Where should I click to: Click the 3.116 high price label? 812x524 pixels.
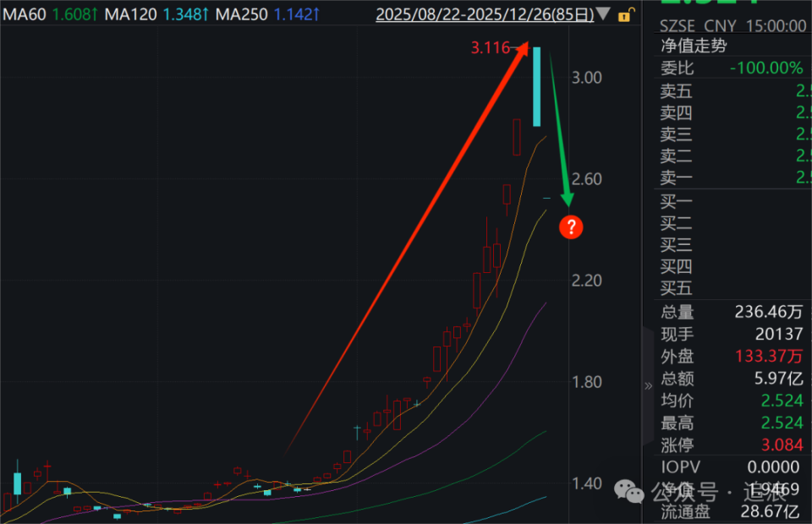(490, 47)
